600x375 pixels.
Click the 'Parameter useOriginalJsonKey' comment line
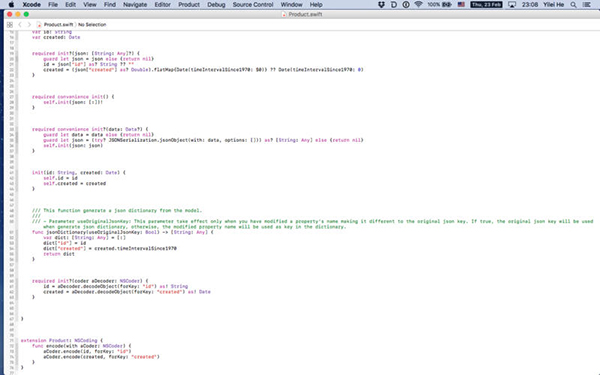(x=313, y=221)
